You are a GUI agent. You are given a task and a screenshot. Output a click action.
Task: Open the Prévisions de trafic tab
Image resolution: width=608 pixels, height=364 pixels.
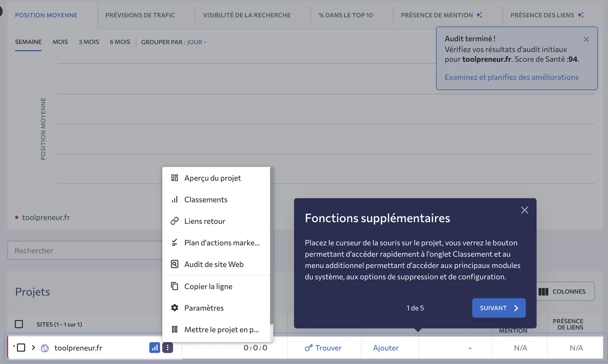pos(140,15)
